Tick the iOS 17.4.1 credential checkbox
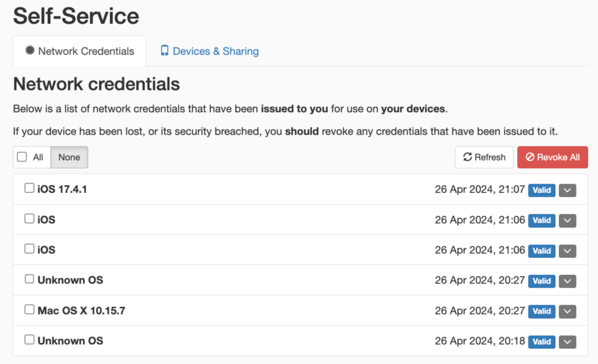This screenshot has width=598, height=364. click(29, 188)
